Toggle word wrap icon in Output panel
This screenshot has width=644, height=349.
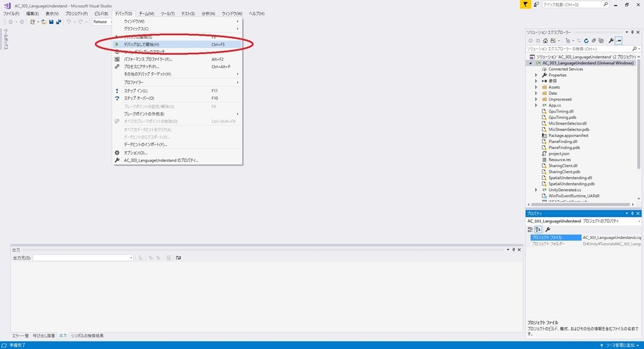click(178, 258)
